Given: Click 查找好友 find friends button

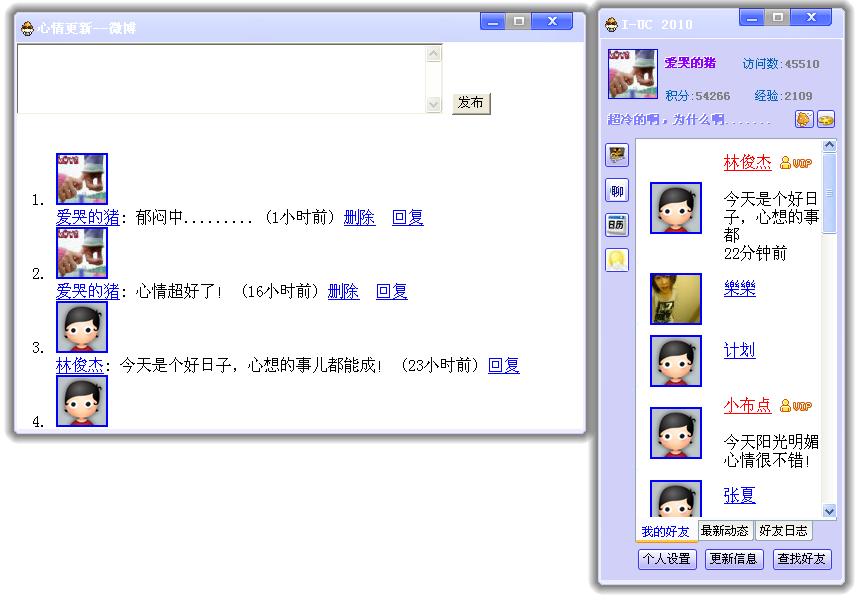Looking at the screenshot, I should pyautogui.click(x=802, y=559).
